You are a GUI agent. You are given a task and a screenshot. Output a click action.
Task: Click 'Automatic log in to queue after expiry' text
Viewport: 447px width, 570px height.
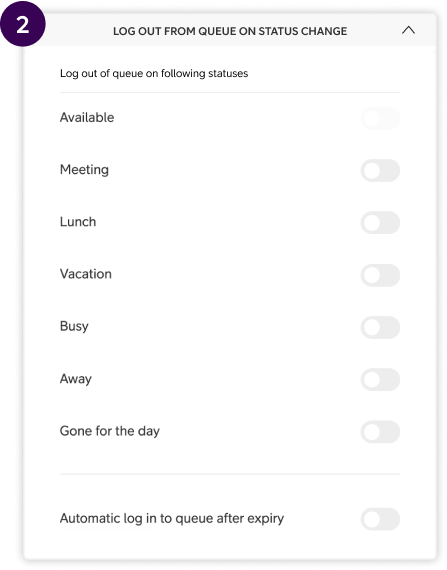(x=172, y=518)
